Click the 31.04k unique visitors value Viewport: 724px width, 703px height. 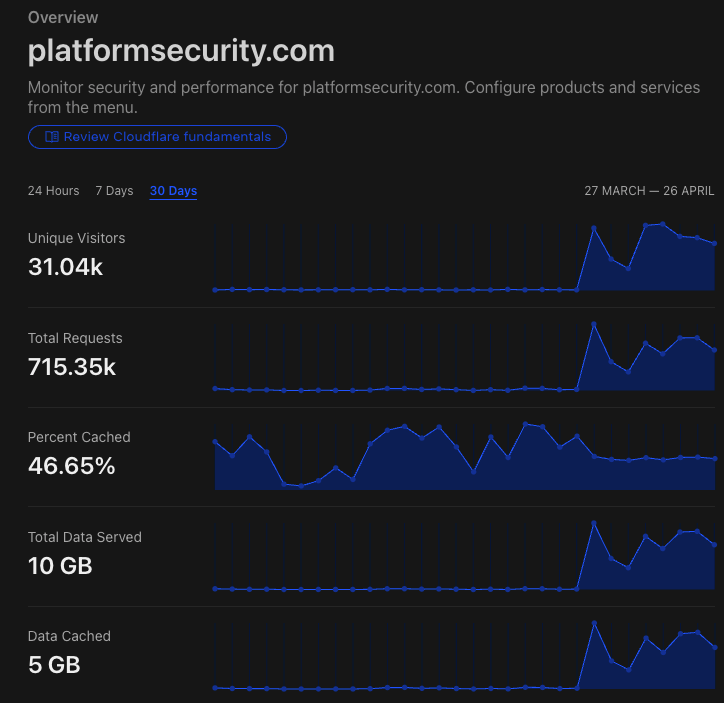click(x=65, y=267)
